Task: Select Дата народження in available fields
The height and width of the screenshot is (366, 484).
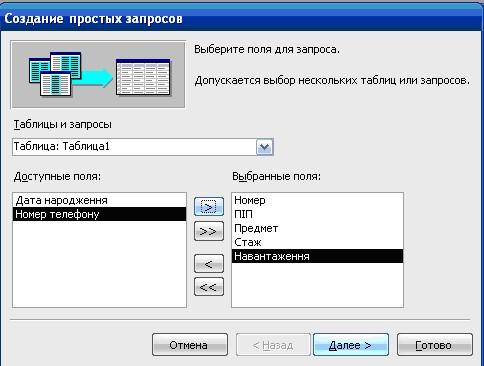Action: pos(99,200)
